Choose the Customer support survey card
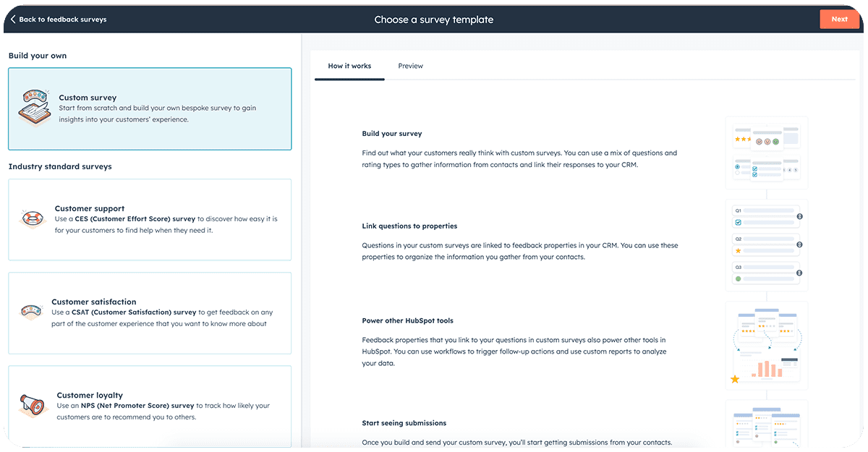868x452 pixels. (150, 220)
